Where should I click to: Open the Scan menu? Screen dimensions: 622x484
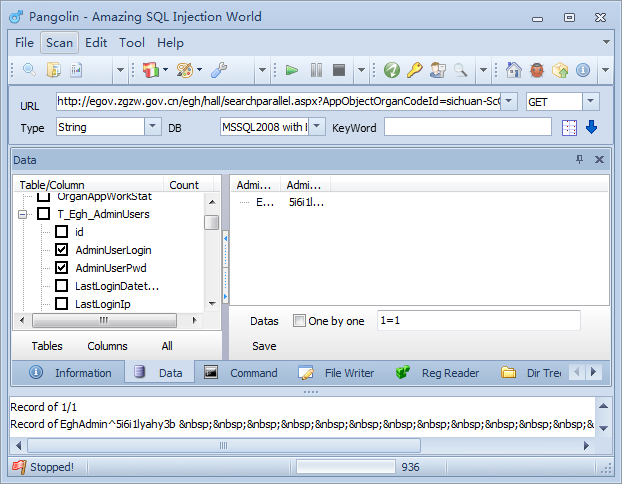[x=60, y=42]
